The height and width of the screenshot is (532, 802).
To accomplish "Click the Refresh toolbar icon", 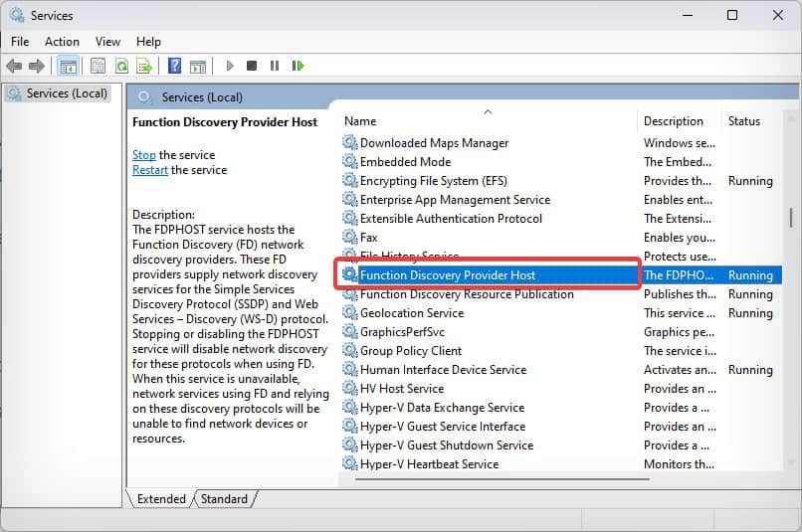I will point(121,66).
